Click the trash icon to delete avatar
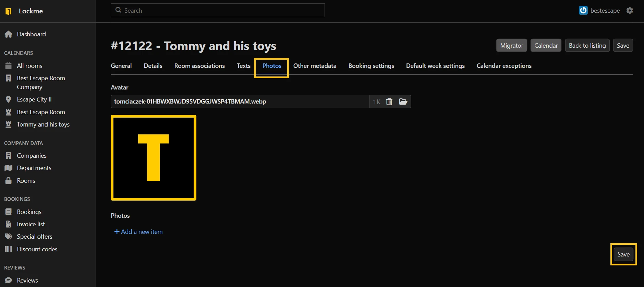The height and width of the screenshot is (287, 644). 389,101
